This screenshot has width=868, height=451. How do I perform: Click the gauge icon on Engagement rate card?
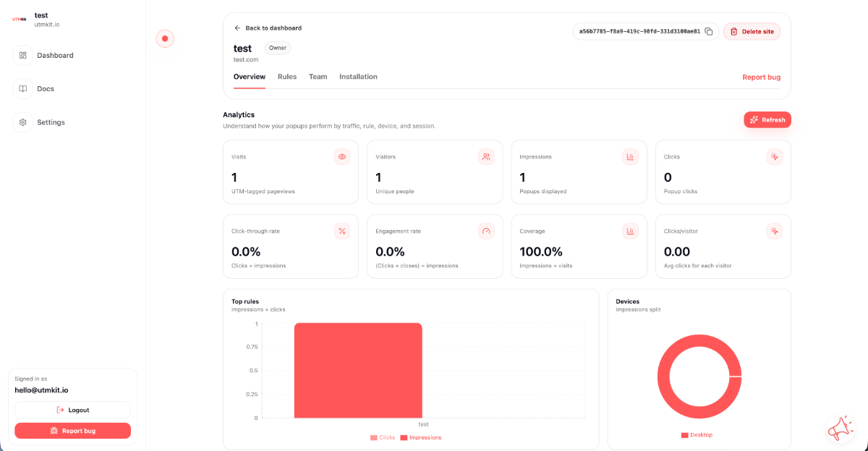click(486, 231)
